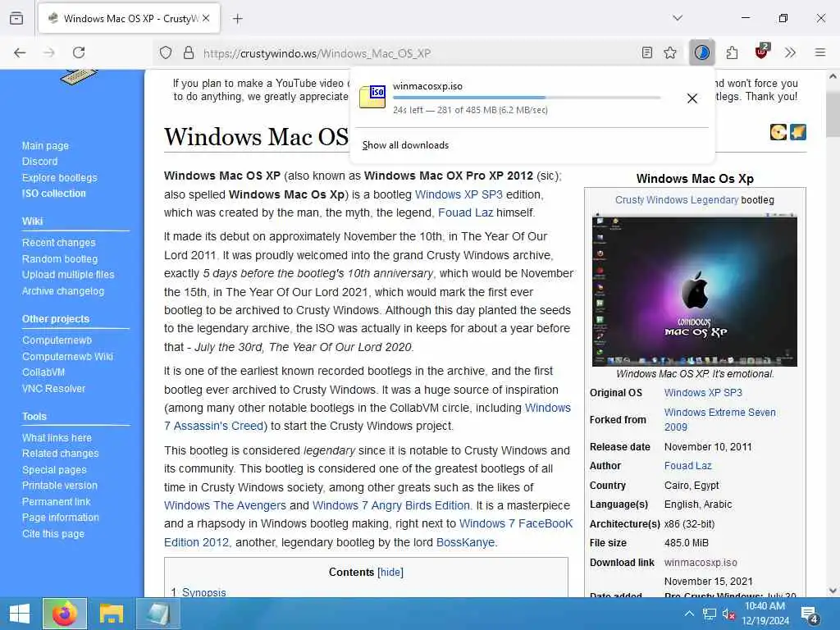Open the Firefox hamburger application menu
840x630 pixels.
point(820,52)
